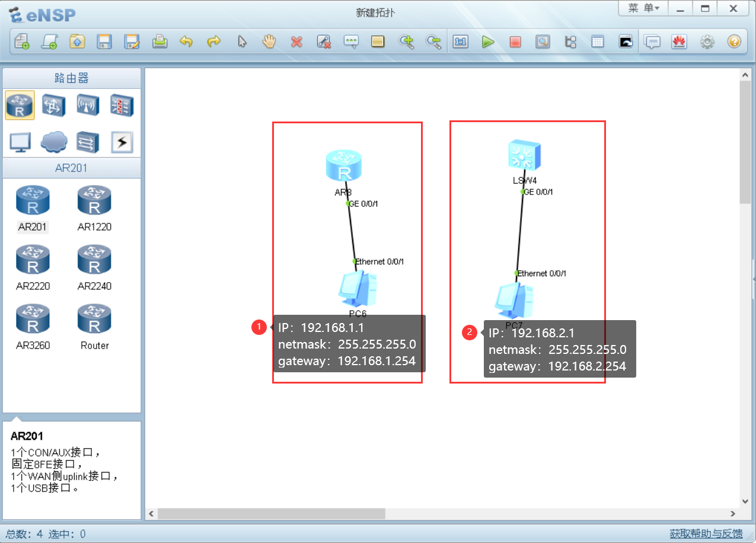Screen dimensions: 756x543
Task: Activate the hand pan tool
Action: 269,41
